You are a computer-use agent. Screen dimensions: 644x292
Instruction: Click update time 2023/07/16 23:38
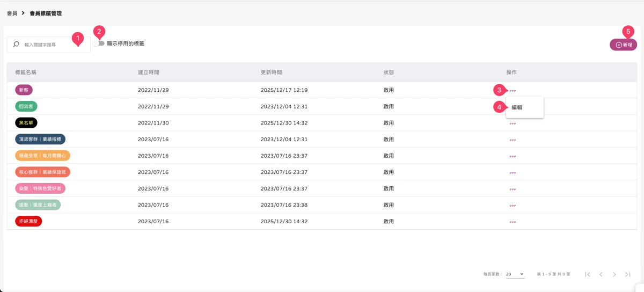[284, 205]
